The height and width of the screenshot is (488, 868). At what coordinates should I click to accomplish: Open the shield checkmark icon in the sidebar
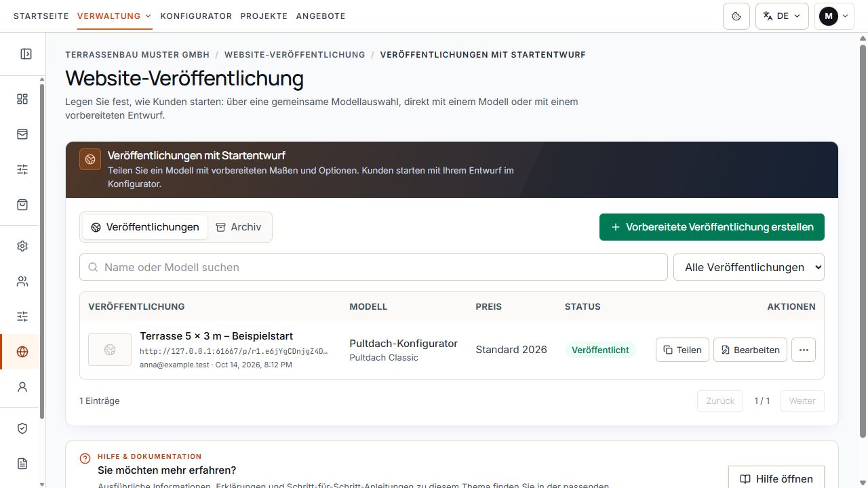22,428
